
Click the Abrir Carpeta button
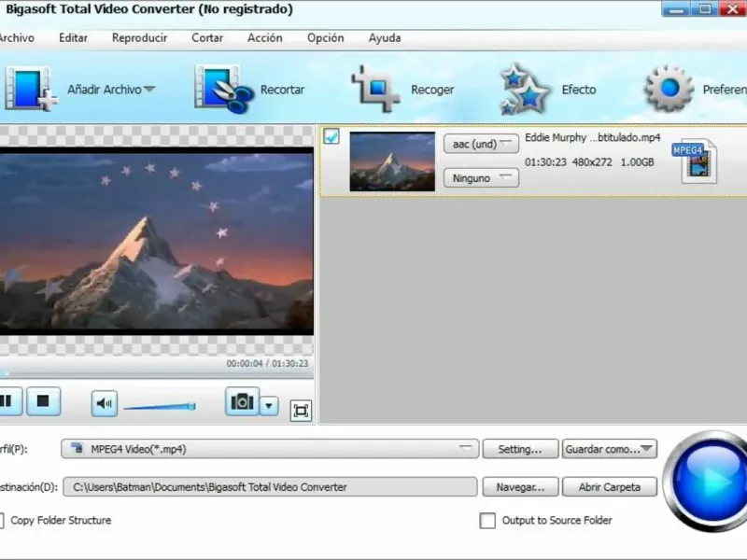pyautogui.click(x=610, y=487)
